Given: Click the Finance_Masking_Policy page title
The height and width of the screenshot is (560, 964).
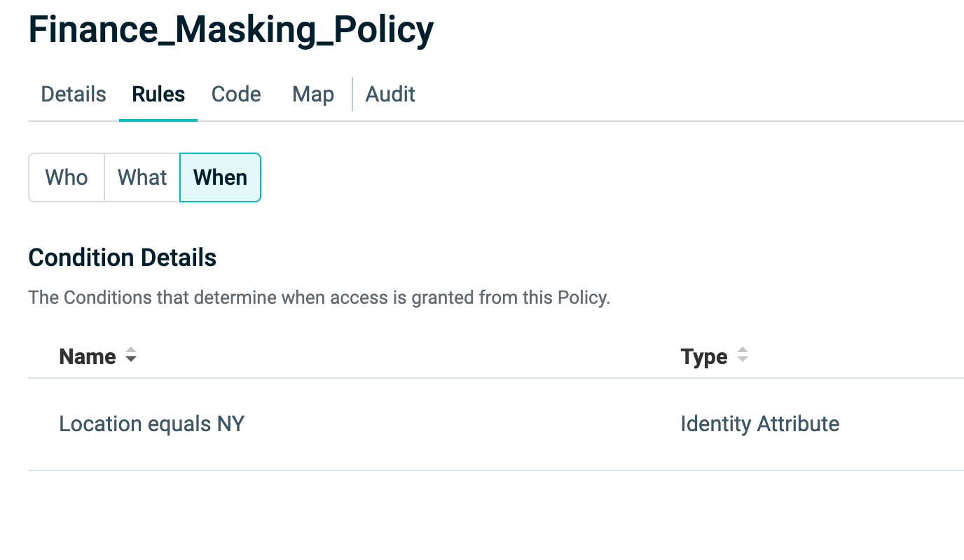Looking at the screenshot, I should tap(230, 31).
